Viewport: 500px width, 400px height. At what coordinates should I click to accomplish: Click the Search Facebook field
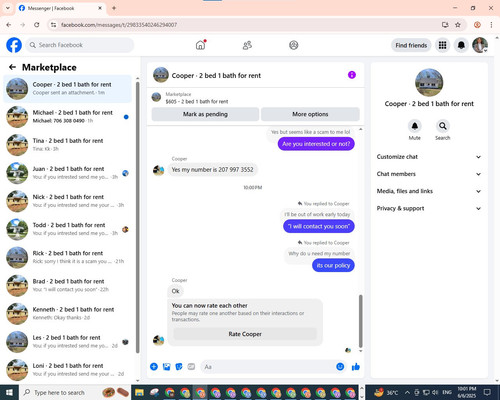pos(80,45)
